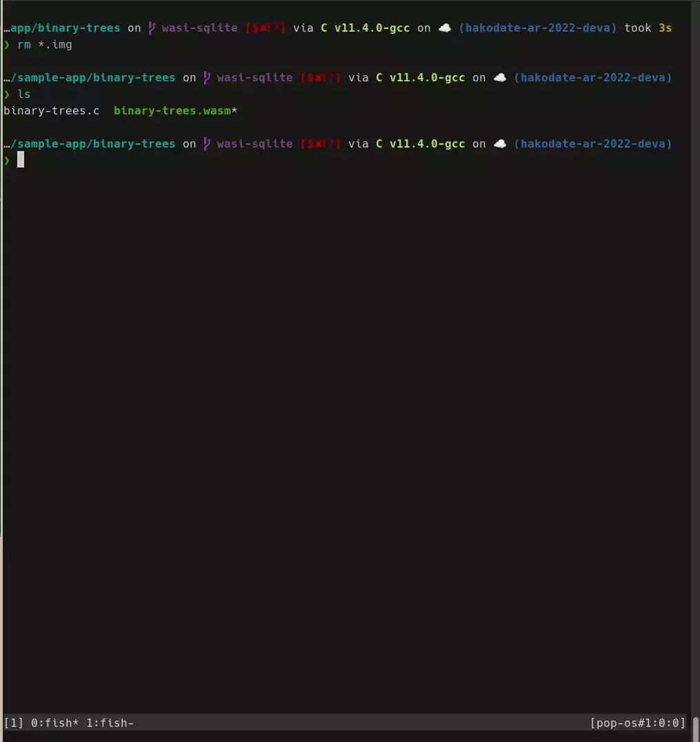
Task: Click the binary-trees.wasm file name
Action: click(172, 111)
